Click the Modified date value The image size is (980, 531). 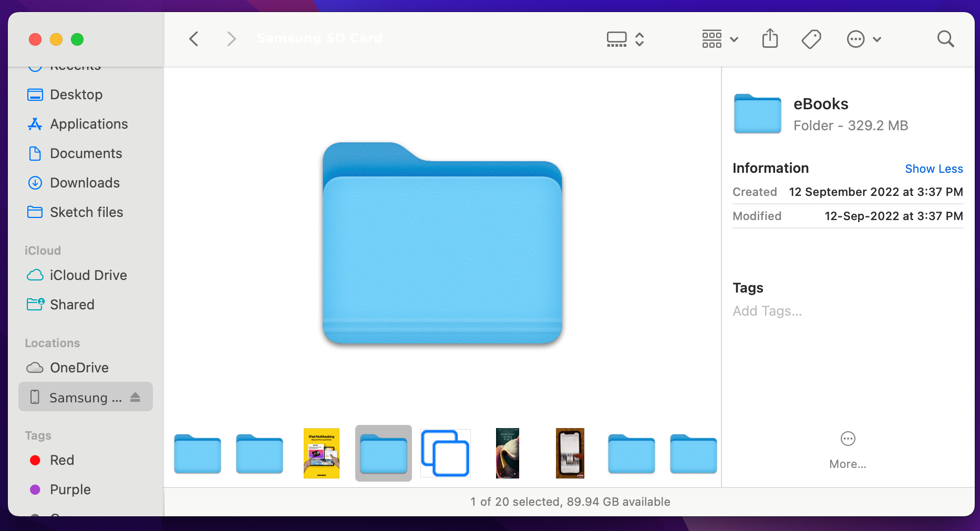tap(893, 216)
